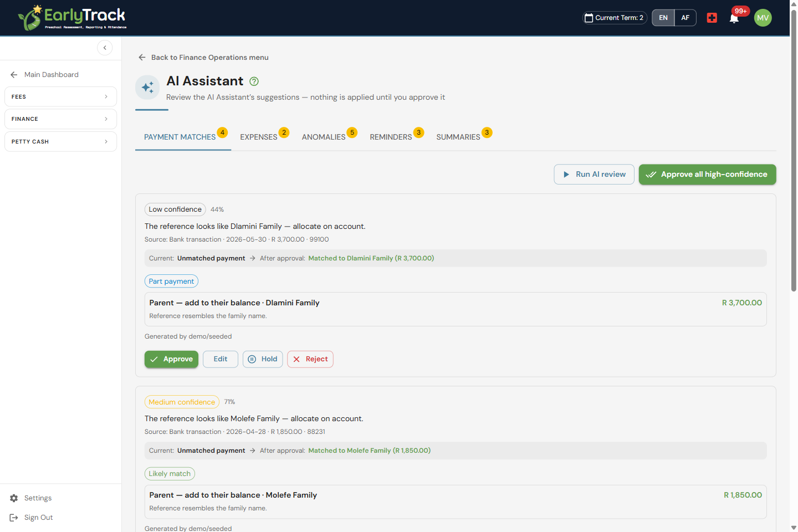Click the Settings gear icon

(14, 498)
